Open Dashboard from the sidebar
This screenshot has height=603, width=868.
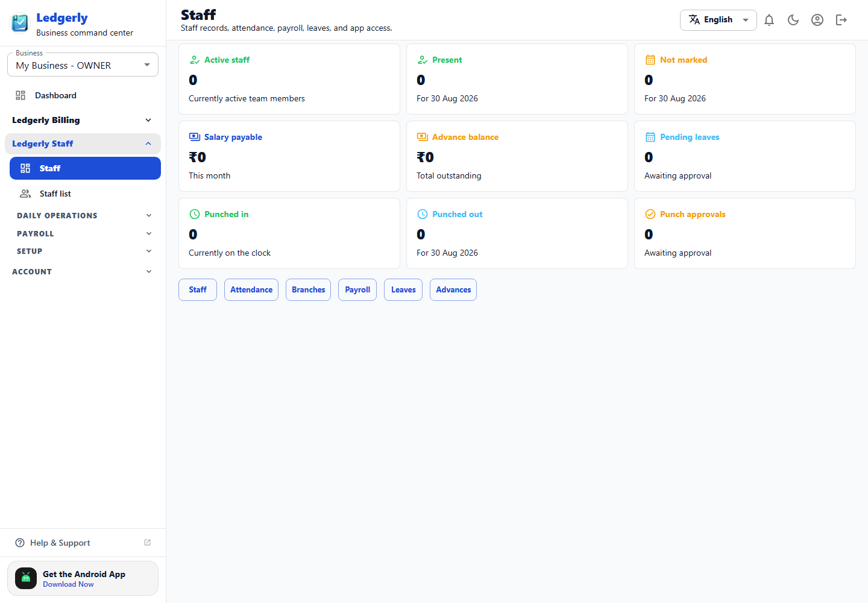(83, 95)
